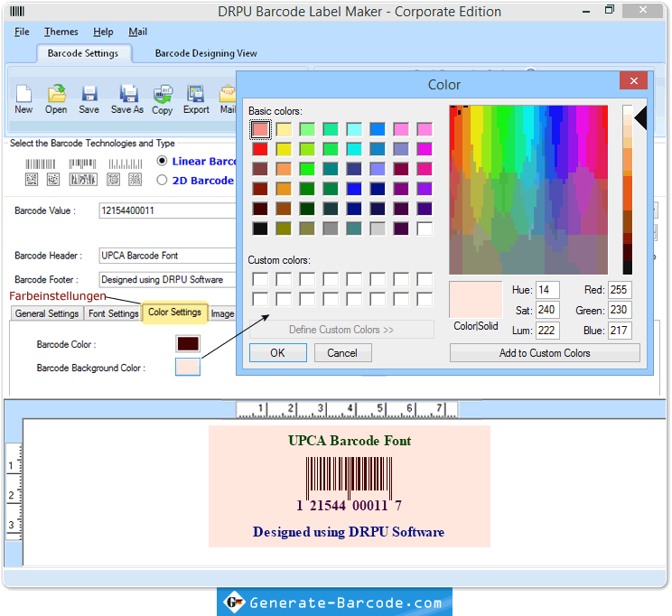Click the Sat value field
The image size is (672, 616).
547,310
